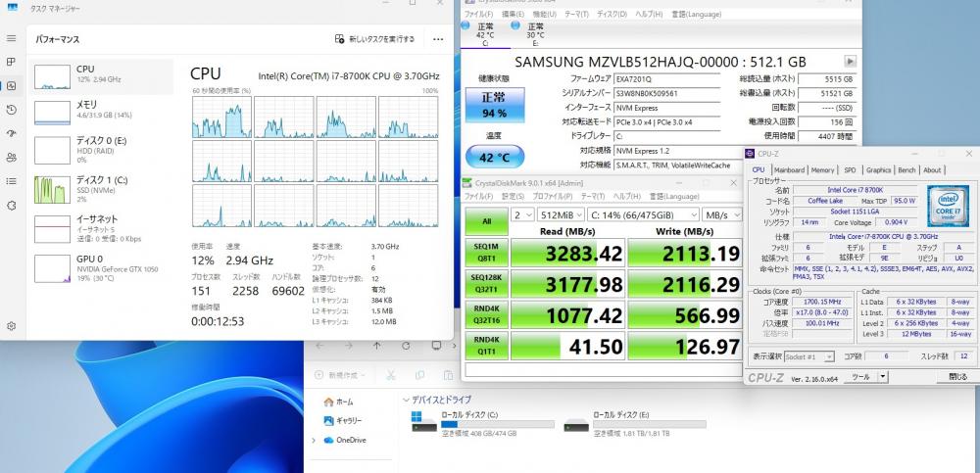Close the CrystalDiskMark window

pyautogui.click(x=733, y=183)
